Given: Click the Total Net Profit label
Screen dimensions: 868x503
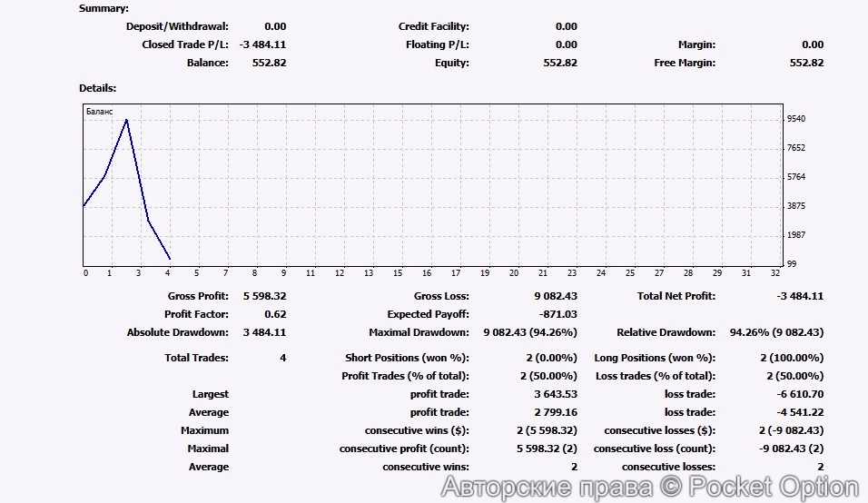Looking at the screenshot, I should [x=676, y=296].
